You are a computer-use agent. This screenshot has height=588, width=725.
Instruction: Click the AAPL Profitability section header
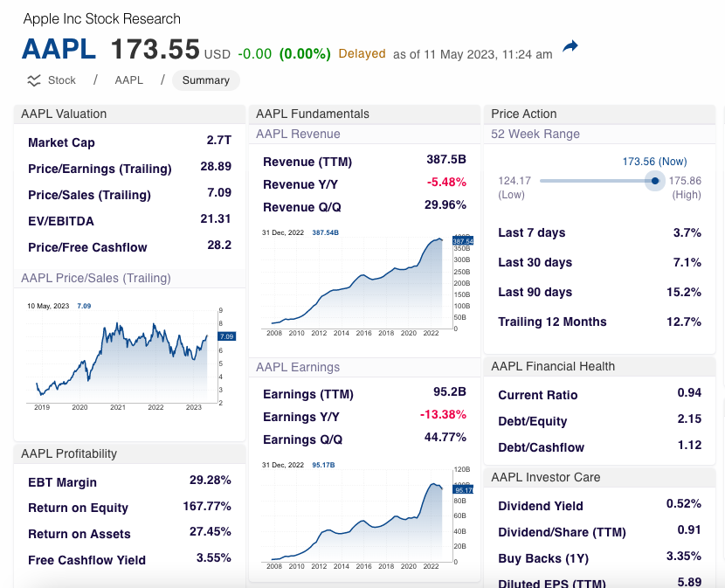coord(129,453)
